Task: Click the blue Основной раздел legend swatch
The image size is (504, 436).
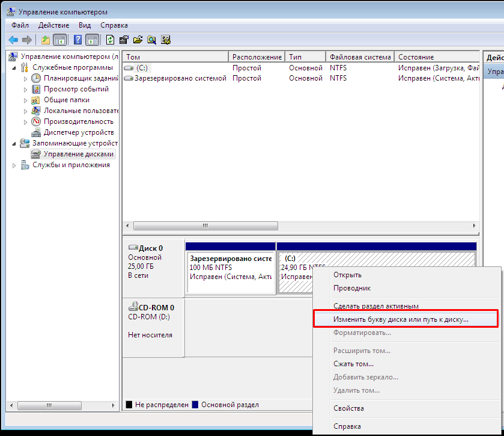Action: point(195,405)
